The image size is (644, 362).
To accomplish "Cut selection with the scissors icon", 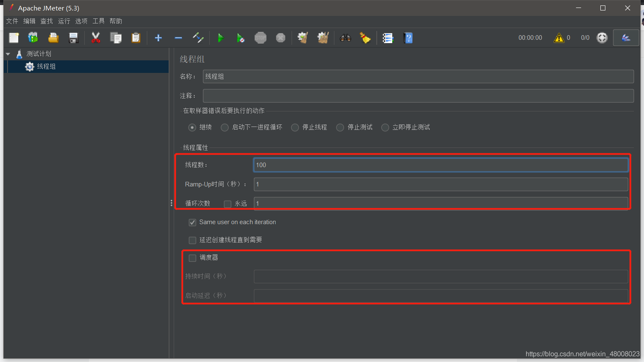I will (96, 38).
